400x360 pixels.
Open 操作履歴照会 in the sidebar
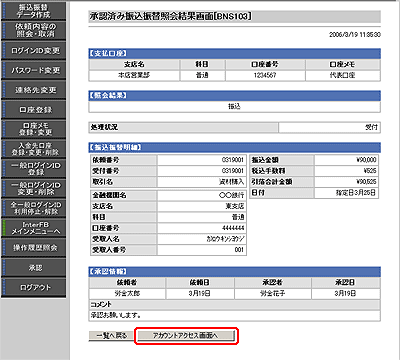point(34,248)
